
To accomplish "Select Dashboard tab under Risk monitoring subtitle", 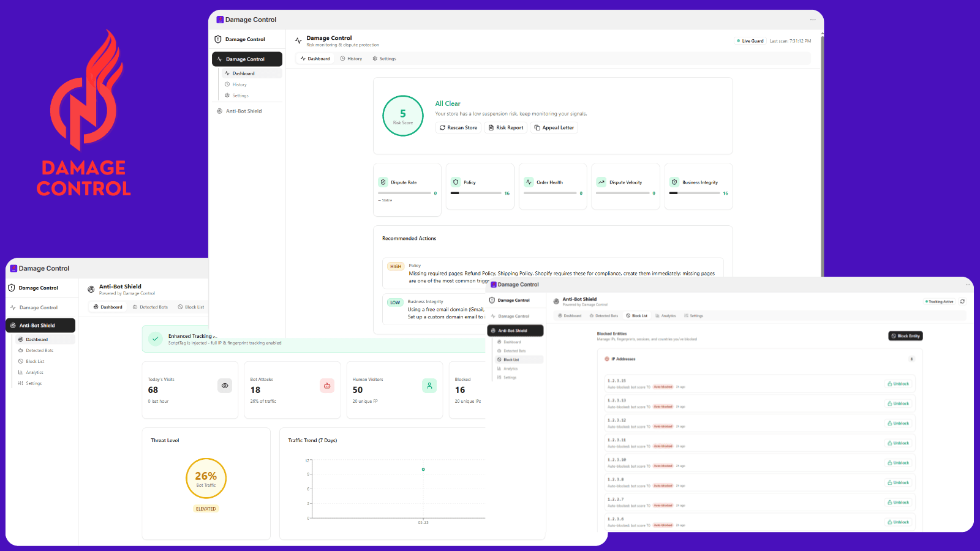I will coord(315,59).
